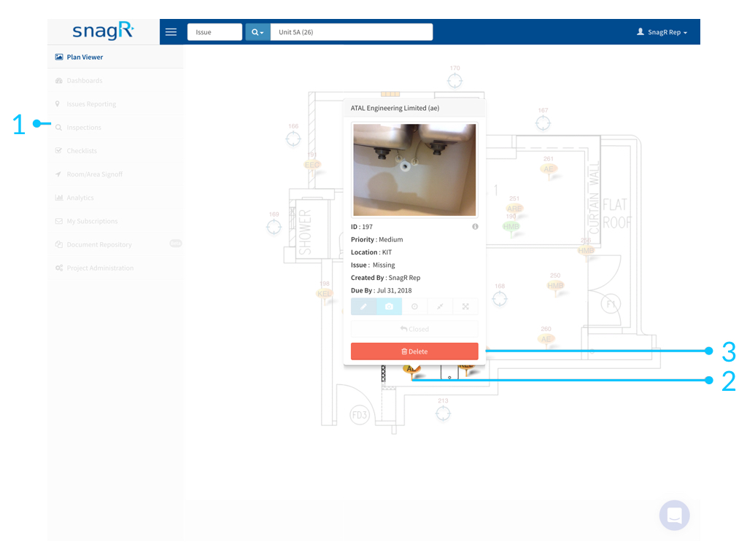Click the Due By : Jul 31, 2018 text
The width and height of the screenshot is (747, 560).
381,290
